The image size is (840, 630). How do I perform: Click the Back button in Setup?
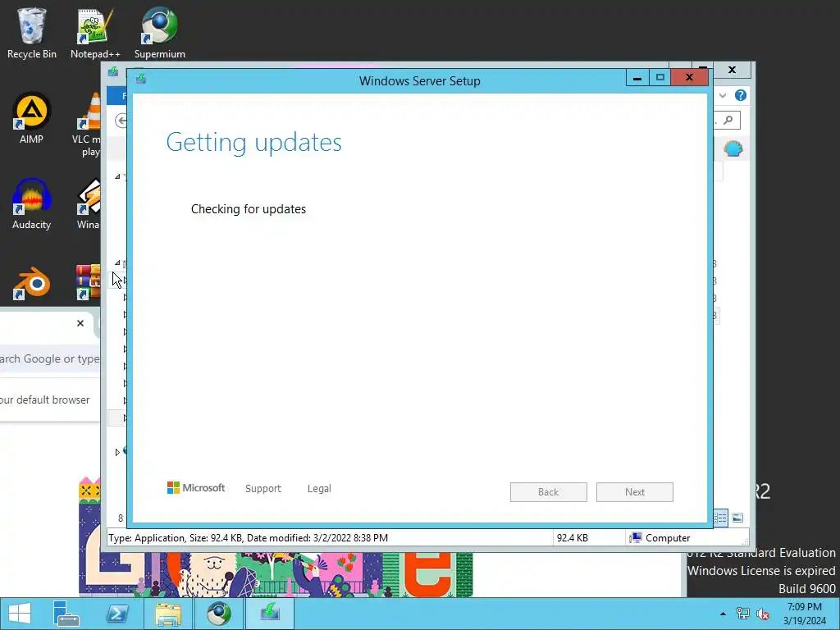(x=549, y=492)
